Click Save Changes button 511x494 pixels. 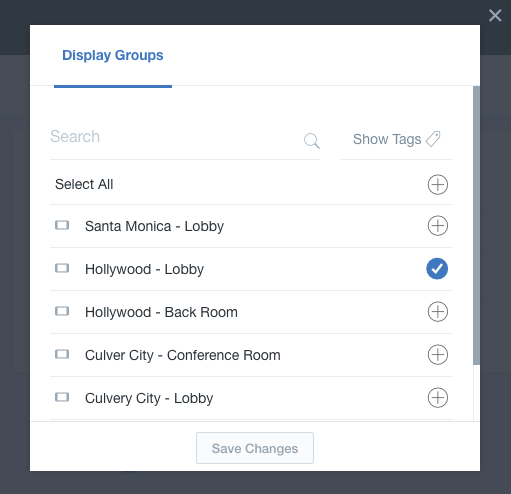(x=255, y=448)
